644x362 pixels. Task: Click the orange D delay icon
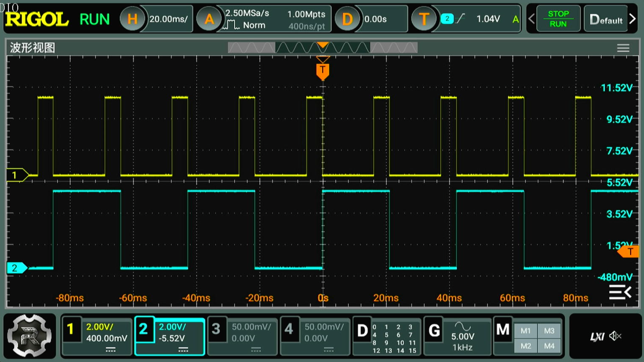(x=347, y=19)
